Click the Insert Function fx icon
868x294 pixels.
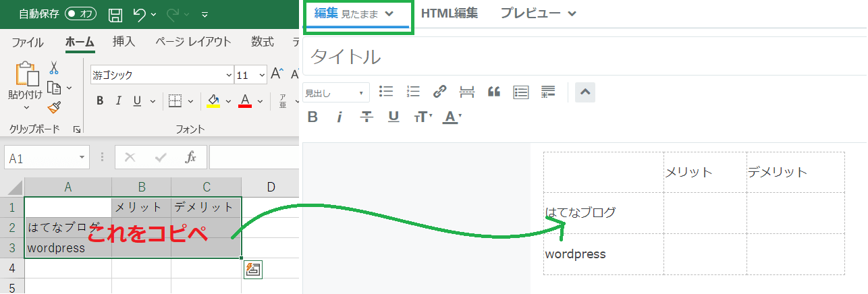[x=191, y=158]
